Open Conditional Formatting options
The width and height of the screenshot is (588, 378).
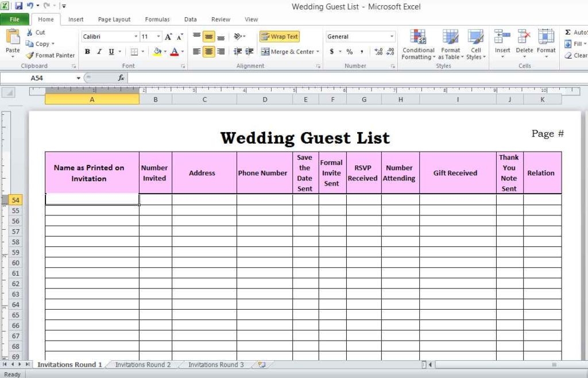click(417, 43)
